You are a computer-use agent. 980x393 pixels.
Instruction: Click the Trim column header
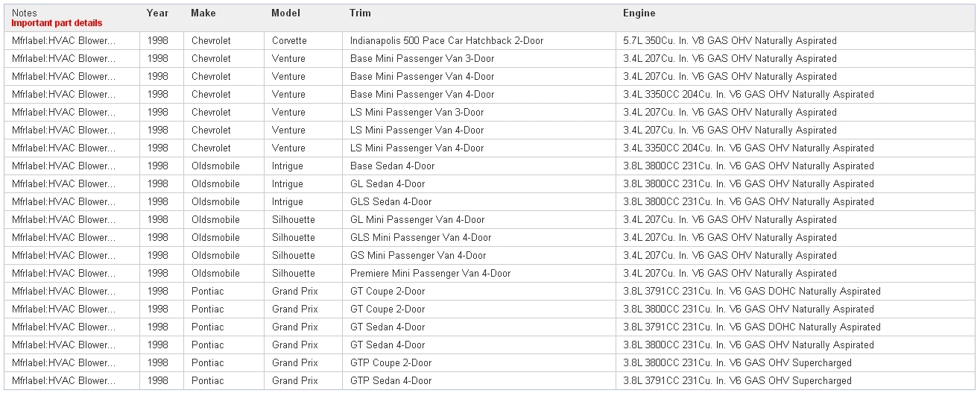coord(360,13)
